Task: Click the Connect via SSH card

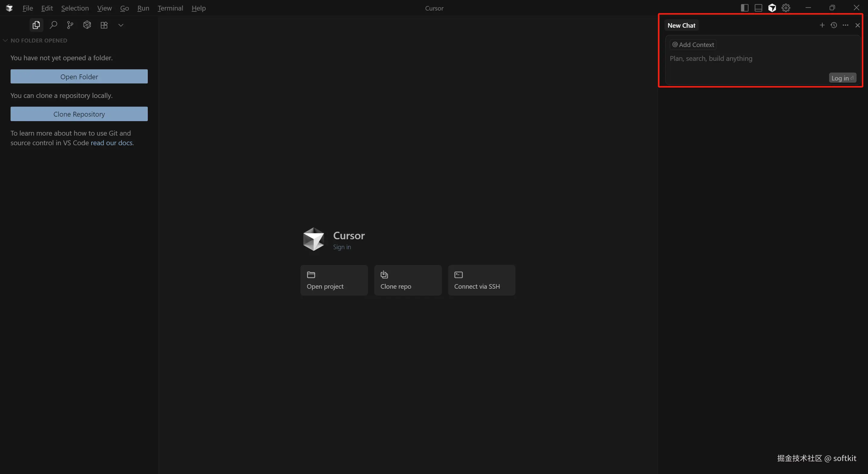Action: click(x=481, y=281)
